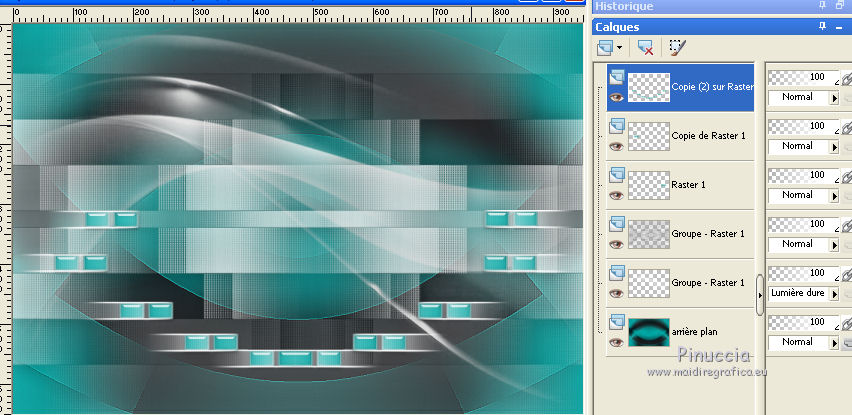
Task: Adjust opacity slider of Copie de Raster 1
Action: tap(804, 127)
